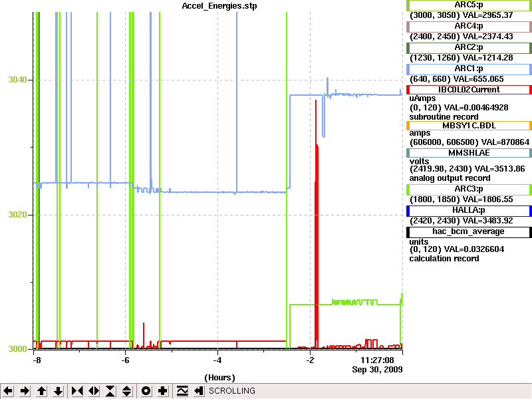Click the volts units label
The image size is (532, 399).
point(419,162)
